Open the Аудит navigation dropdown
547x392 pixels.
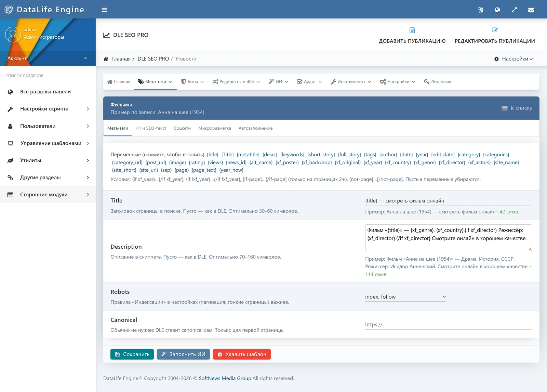(x=309, y=82)
